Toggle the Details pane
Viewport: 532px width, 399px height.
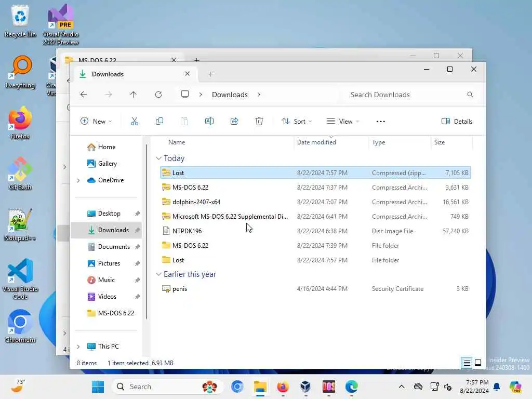tap(457, 121)
